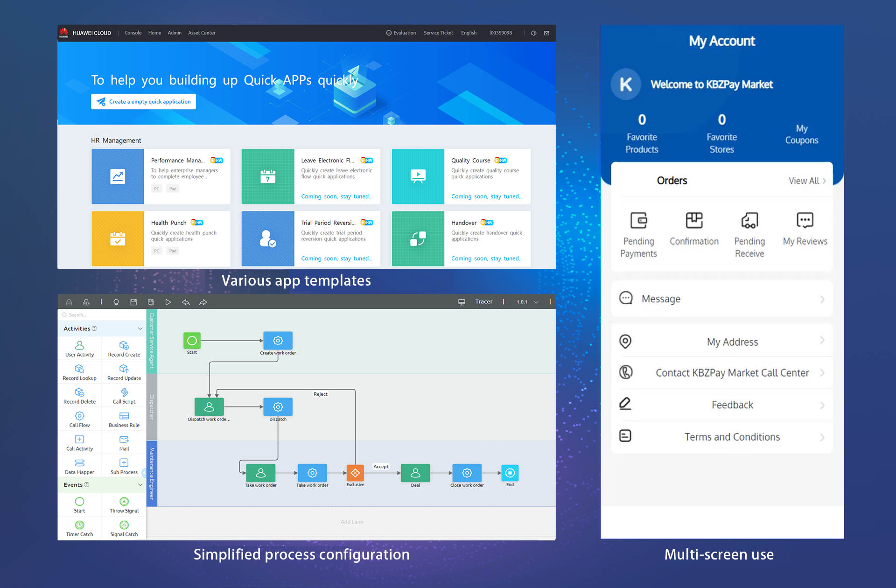Viewport: 896px width, 588px height.
Task: Click the Timer Catch event icon
Action: point(79,525)
